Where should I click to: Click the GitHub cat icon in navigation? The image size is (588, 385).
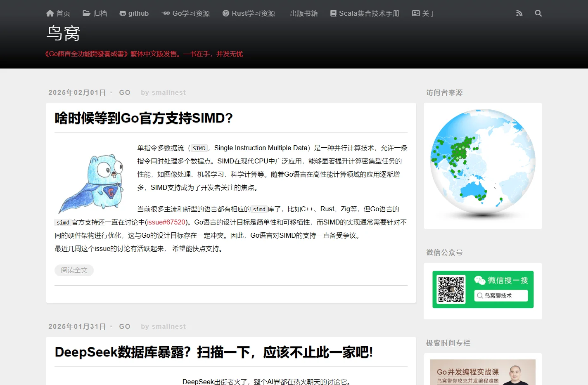[x=123, y=13]
